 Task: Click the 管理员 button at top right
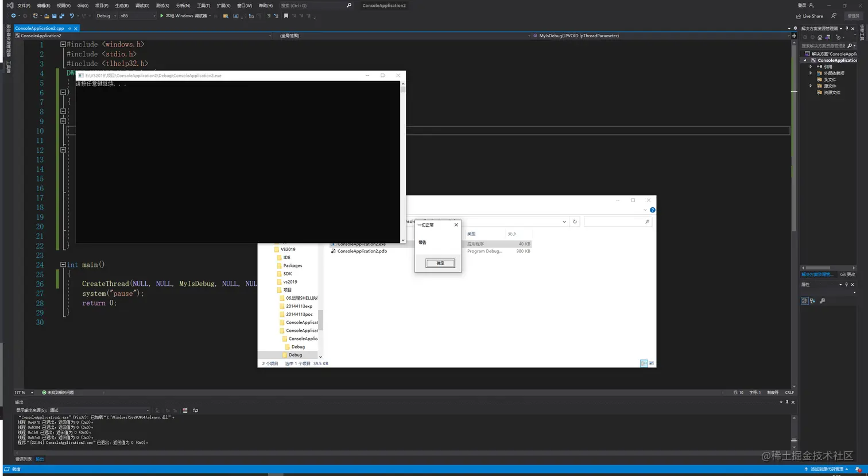(854, 16)
